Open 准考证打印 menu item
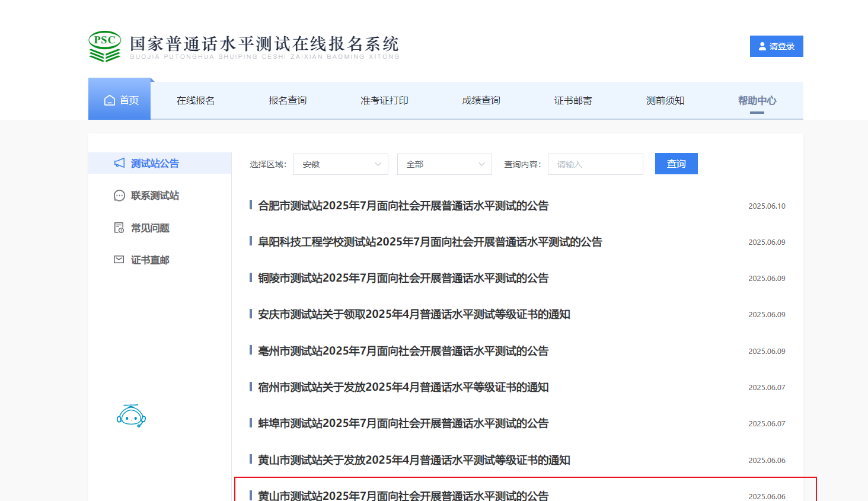Viewport: 868px width, 501px height. pos(384,100)
